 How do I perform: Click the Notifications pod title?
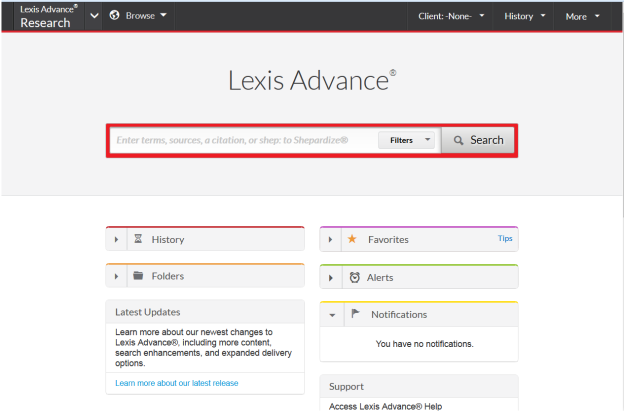[399, 314]
